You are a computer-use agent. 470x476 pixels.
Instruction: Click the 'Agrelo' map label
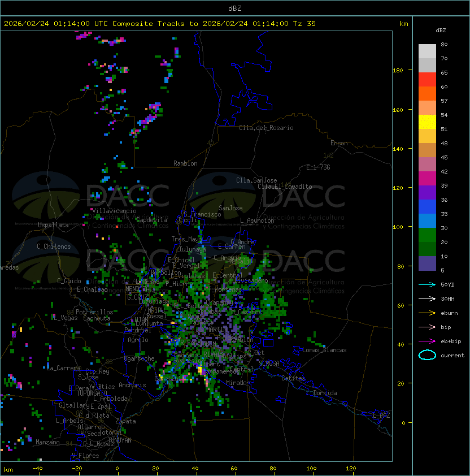point(138,340)
